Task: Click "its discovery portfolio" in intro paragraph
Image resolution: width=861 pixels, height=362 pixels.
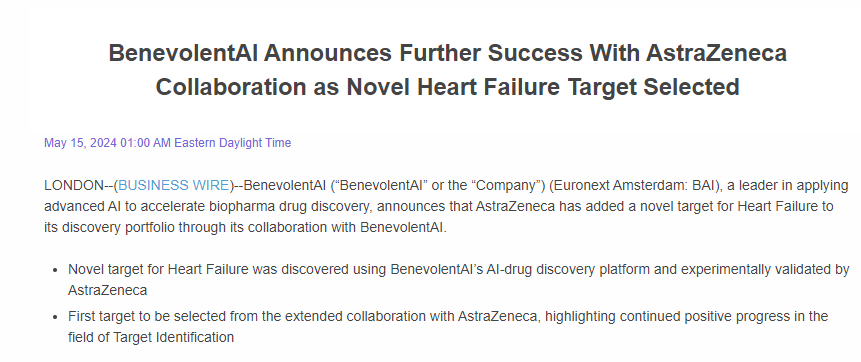Action: (108, 228)
